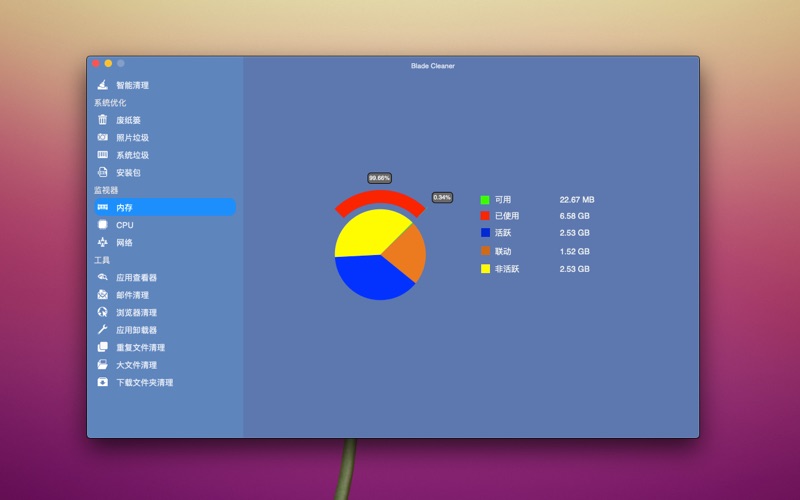Image resolution: width=800 pixels, height=500 pixels.
Task: Click the 联动 legend label
Action: coord(503,251)
